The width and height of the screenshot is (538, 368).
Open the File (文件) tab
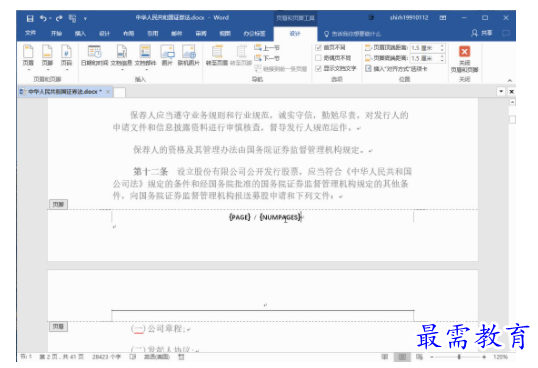pos(30,33)
